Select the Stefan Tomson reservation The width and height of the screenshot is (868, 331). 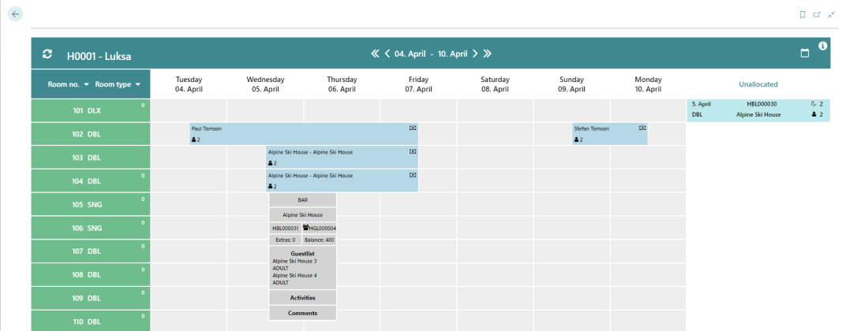click(x=609, y=134)
